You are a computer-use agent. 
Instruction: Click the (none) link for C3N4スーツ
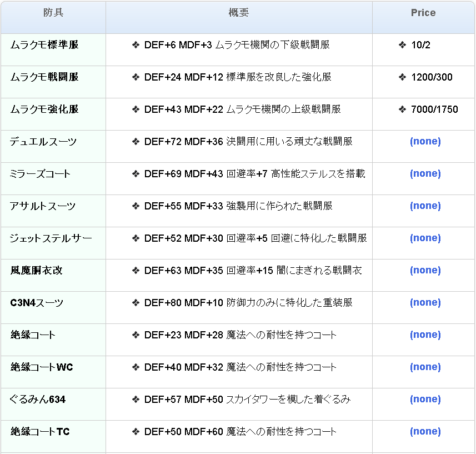[x=425, y=302]
